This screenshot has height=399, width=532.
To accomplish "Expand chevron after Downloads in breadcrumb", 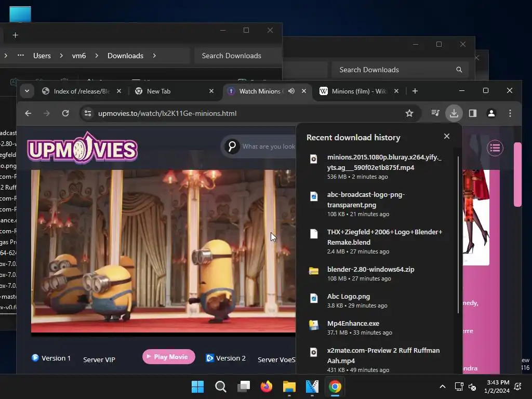I will (x=154, y=55).
